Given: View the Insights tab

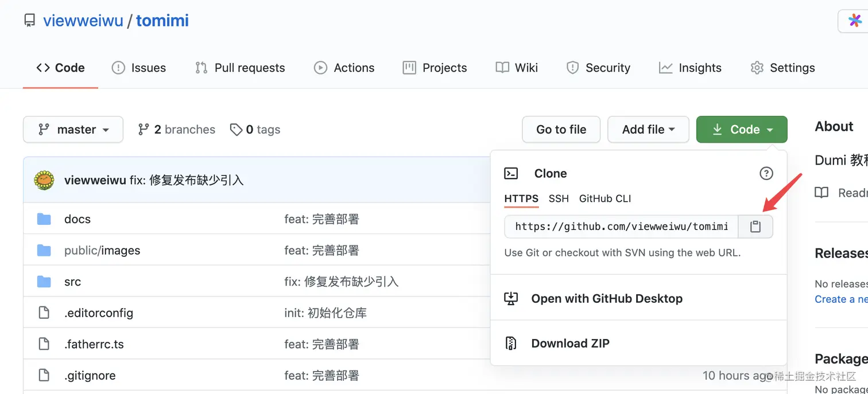Looking at the screenshot, I should click(690, 68).
